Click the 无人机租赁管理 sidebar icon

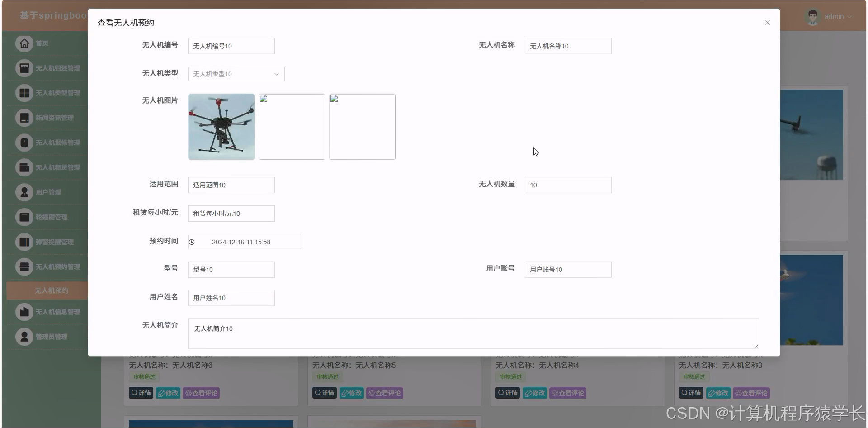(x=25, y=167)
